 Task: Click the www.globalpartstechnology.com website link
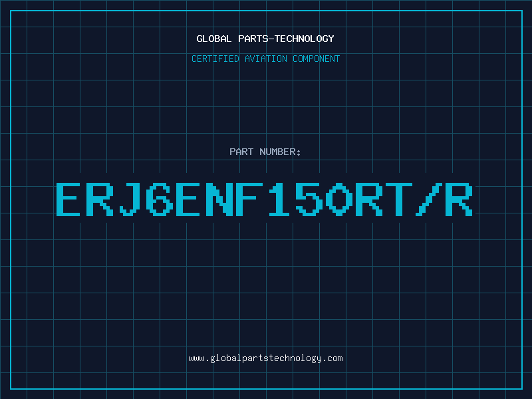tap(265, 358)
